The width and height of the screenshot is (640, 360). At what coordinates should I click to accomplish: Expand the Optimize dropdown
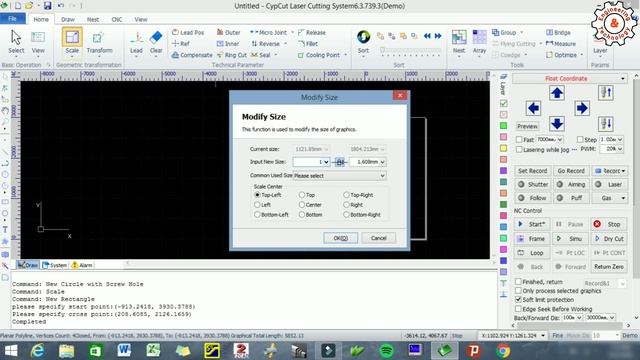coord(581,55)
